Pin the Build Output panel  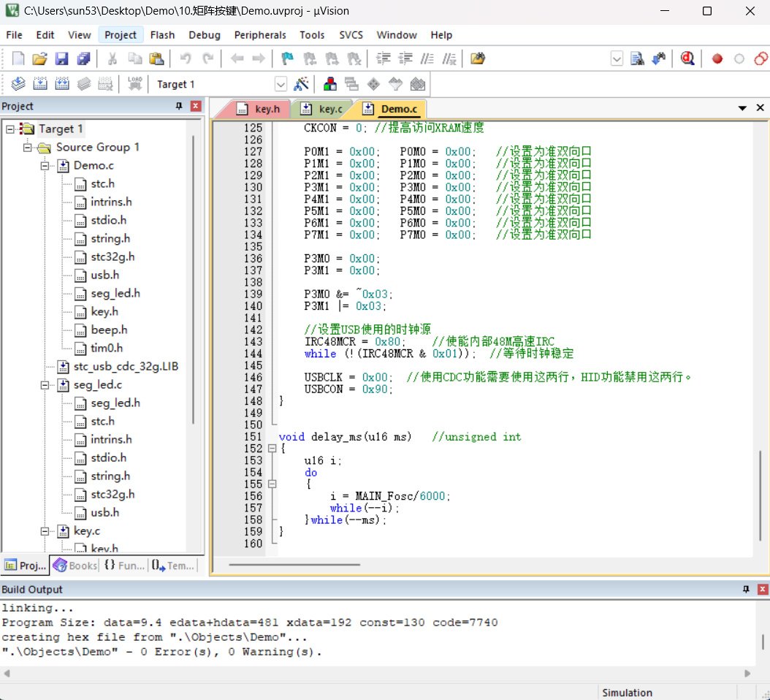click(x=746, y=589)
